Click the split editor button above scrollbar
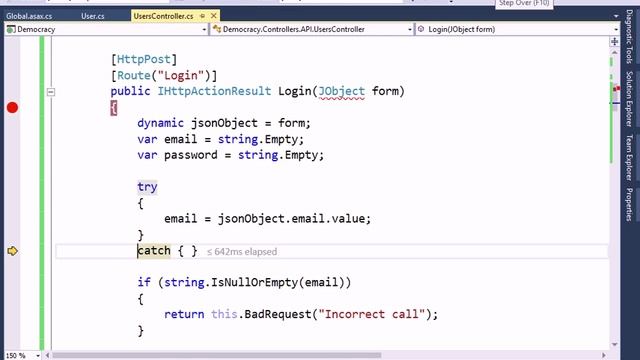The width and height of the screenshot is (640, 360). 614,41
